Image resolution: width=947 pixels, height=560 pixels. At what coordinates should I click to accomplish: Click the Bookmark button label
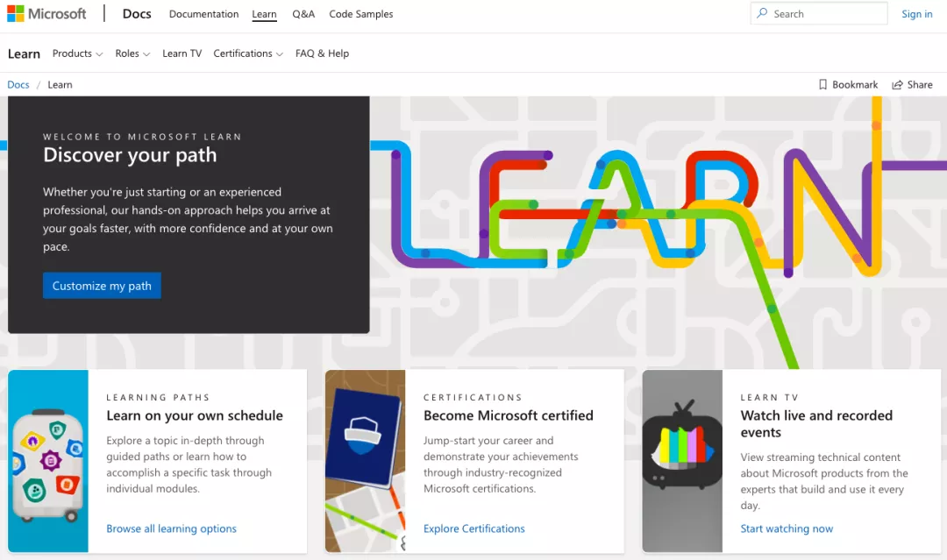click(x=855, y=84)
